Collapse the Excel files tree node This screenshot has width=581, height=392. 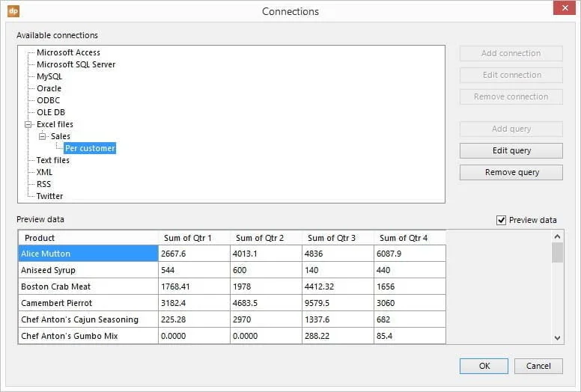click(x=28, y=124)
